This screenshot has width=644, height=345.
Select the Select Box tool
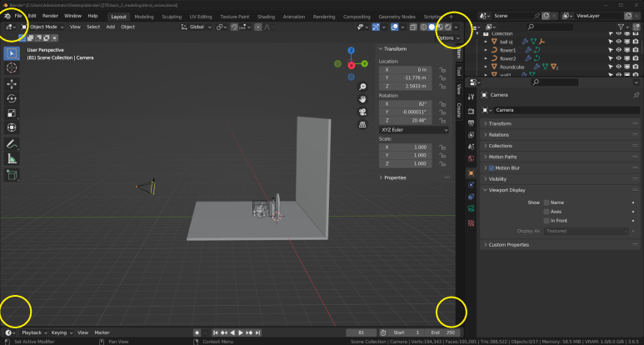click(x=12, y=53)
